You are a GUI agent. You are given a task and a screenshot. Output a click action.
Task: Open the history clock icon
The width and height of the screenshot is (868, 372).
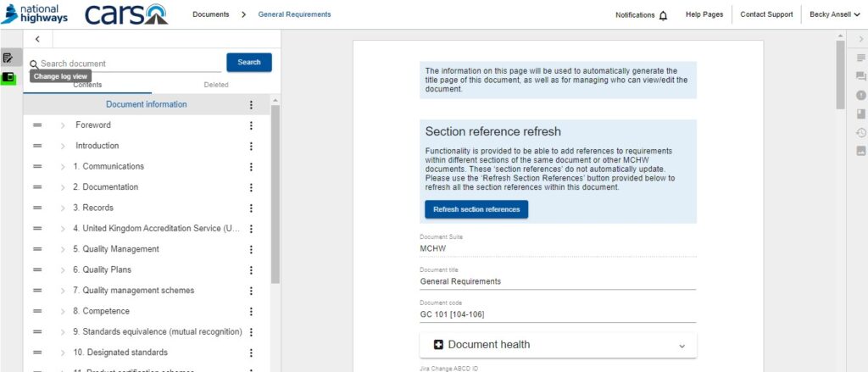(861, 132)
